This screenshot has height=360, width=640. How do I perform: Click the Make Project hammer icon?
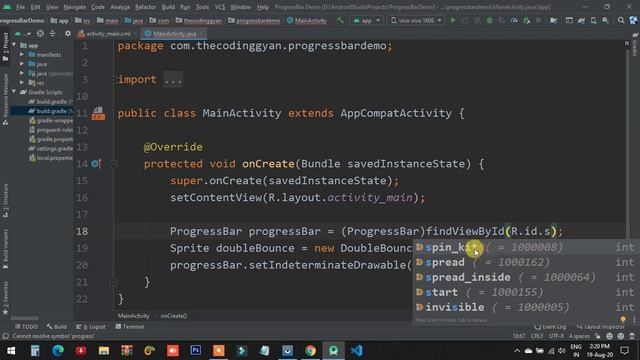tap(340, 20)
